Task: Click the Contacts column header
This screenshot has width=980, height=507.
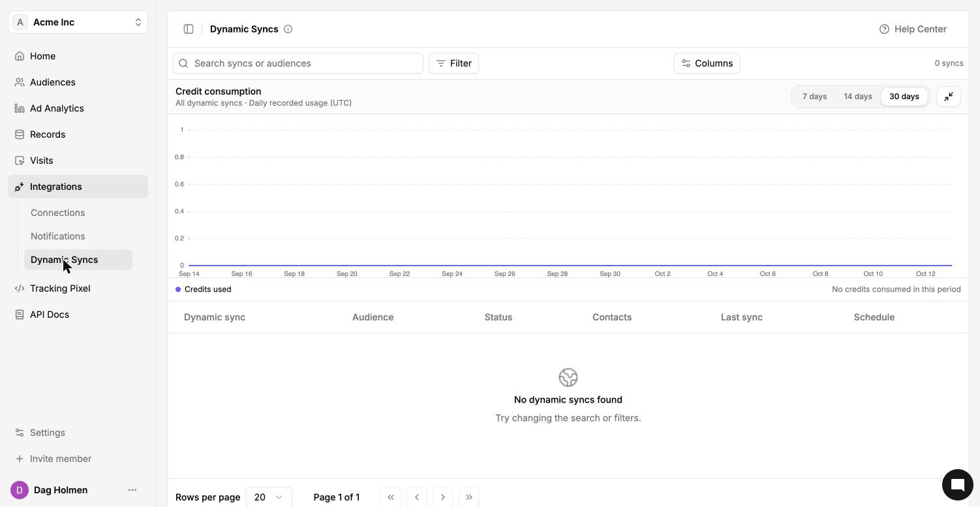Action: (612, 317)
